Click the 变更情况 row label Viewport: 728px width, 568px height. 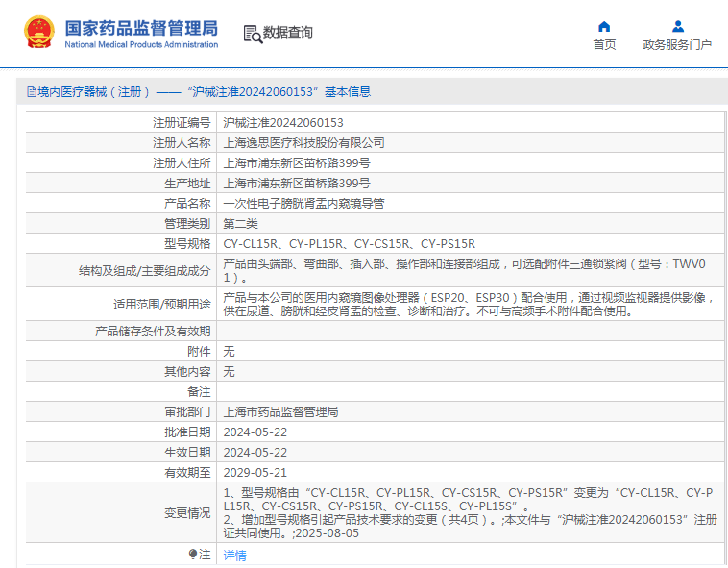pos(187,513)
